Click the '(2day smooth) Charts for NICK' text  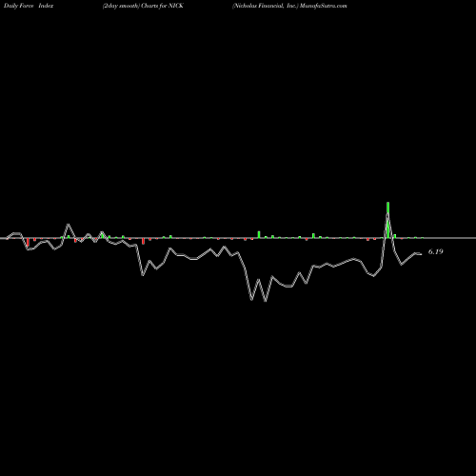pyautogui.click(x=143, y=6)
